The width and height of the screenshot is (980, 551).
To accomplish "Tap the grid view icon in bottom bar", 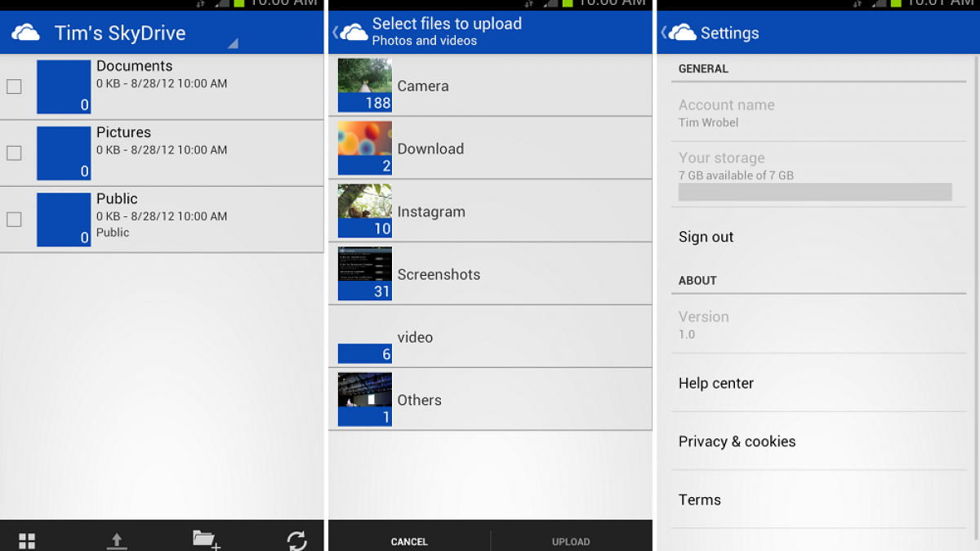I will point(27,540).
